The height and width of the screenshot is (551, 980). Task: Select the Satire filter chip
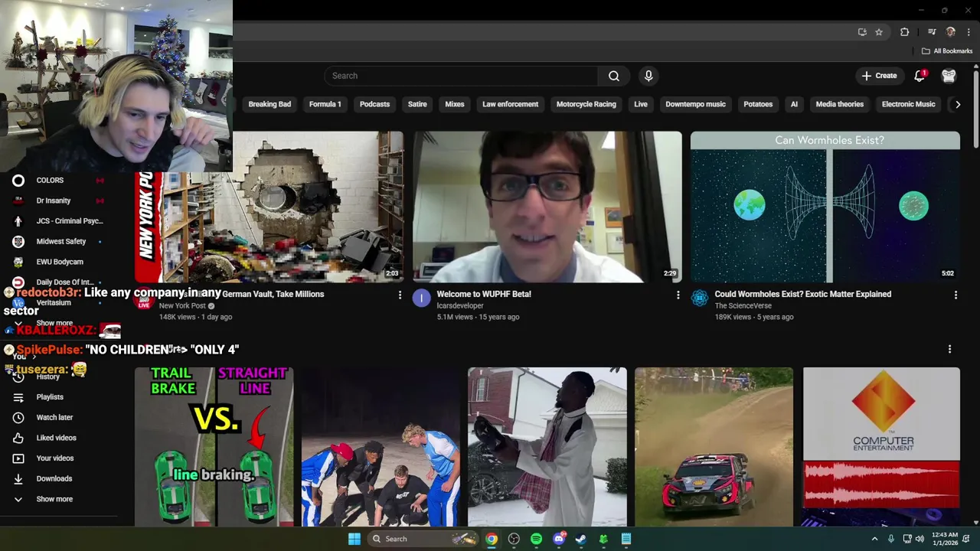tap(417, 104)
